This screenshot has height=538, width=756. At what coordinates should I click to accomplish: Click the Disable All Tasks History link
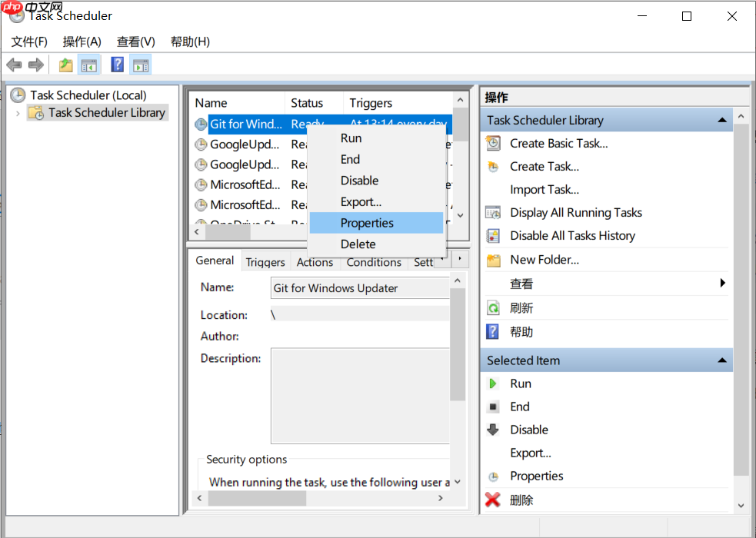point(573,235)
